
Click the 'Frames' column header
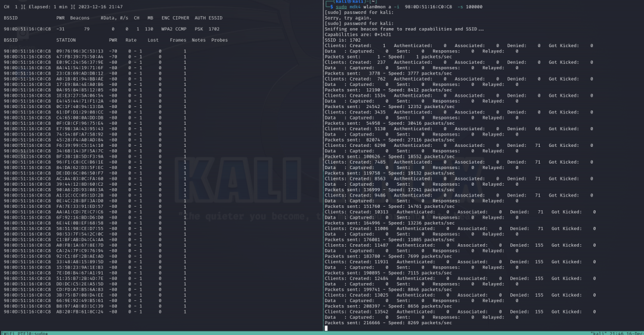pyautogui.click(x=178, y=41)
